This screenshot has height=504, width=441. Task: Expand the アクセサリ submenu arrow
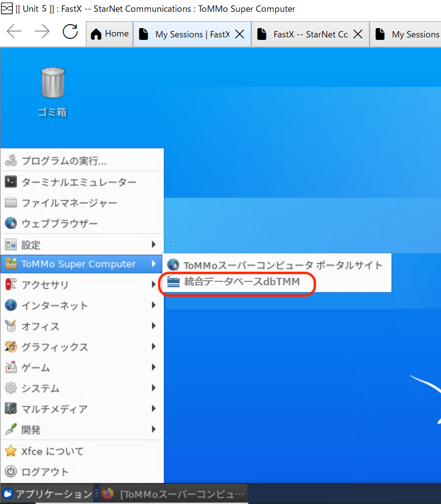154,284
